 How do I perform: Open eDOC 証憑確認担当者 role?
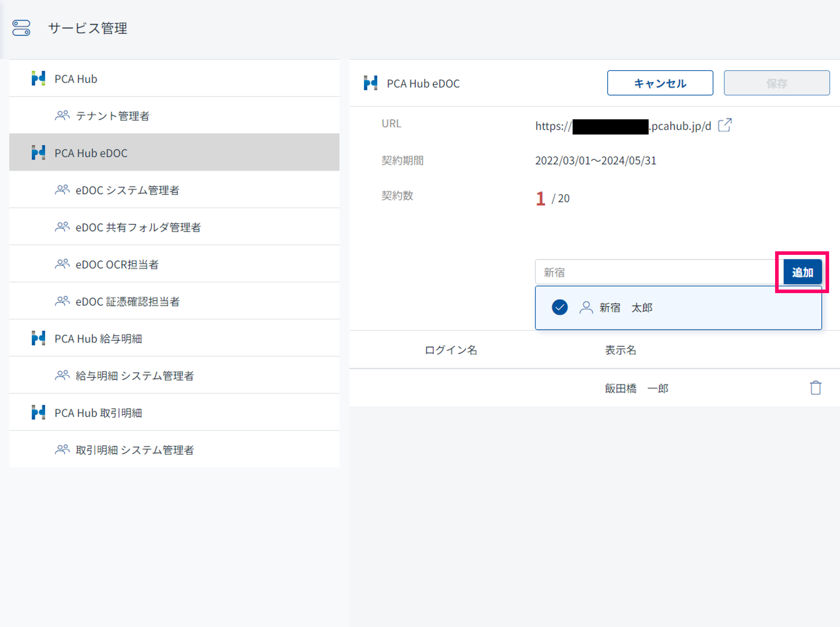127,301
